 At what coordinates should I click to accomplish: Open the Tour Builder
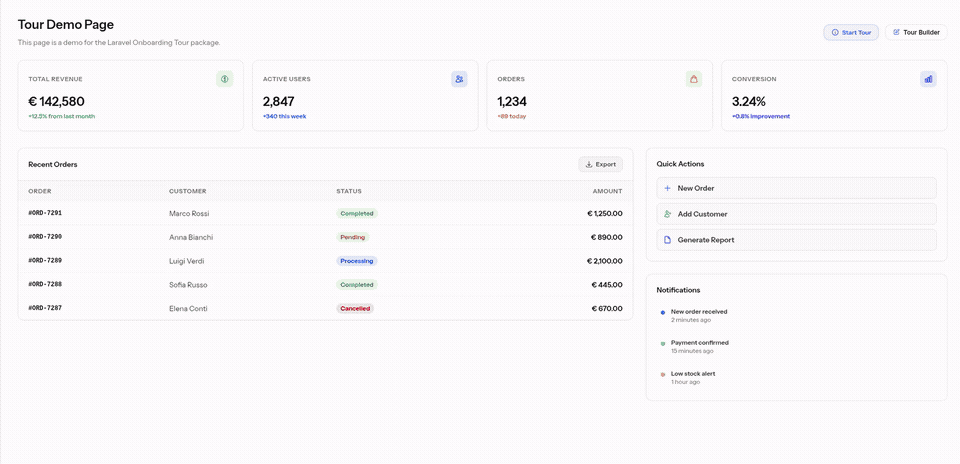(x=916, y=32)
